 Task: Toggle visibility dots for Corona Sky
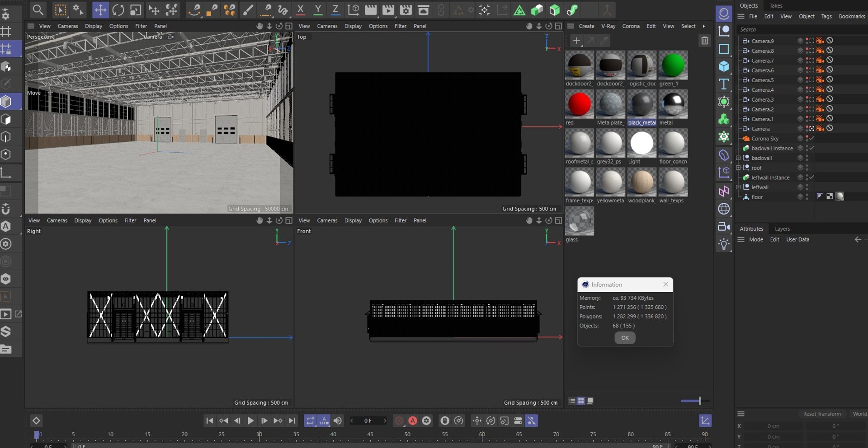click(x=807, y=139)
